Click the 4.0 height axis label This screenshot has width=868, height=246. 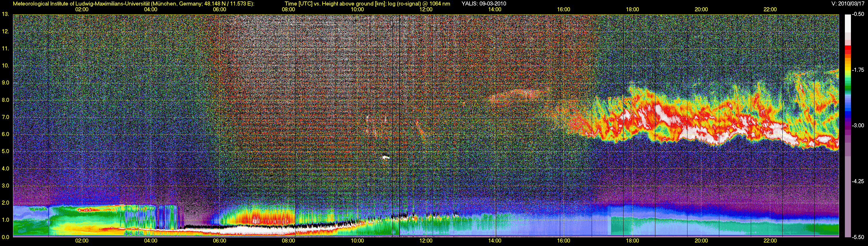(5, 168)
